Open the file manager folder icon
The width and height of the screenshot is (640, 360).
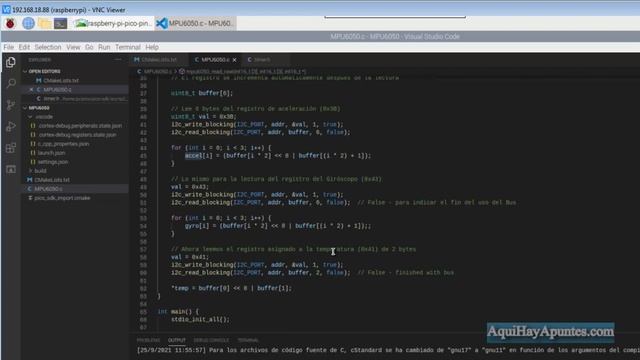[44, 24]
